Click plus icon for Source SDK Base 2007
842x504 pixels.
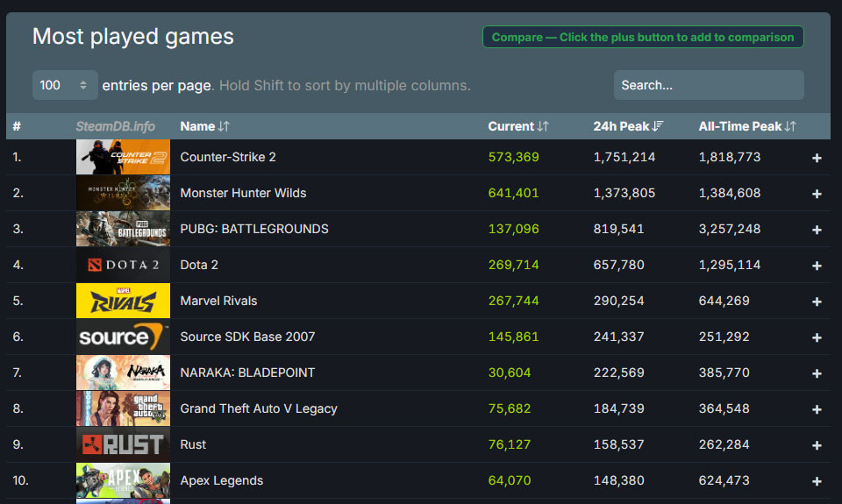pyautogui.click(x=817, y=337)
